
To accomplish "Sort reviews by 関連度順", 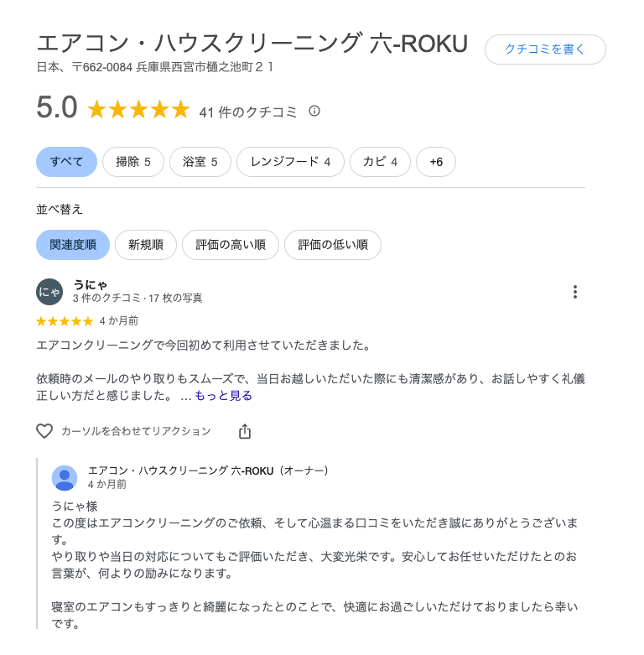I will click(73, 245).
